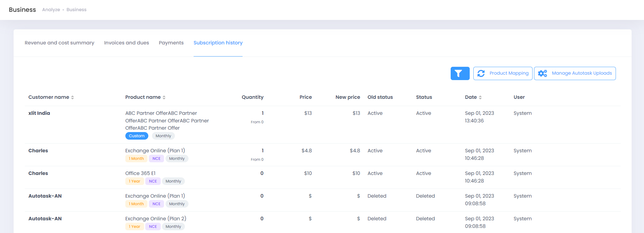The width and height of the screenshot is (644, 233).
Task: Click Product Mapping button label
Action: (x=509, y=73)
